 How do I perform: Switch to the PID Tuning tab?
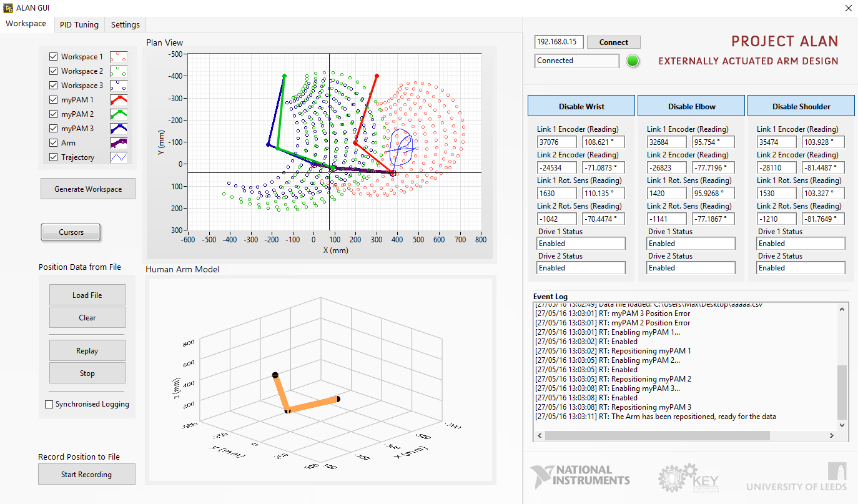click(79, 24)
